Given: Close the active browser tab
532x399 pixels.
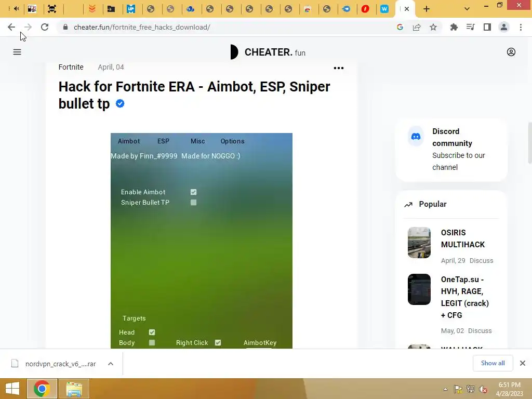Looking at the screenshot, I should coord(406,9).
